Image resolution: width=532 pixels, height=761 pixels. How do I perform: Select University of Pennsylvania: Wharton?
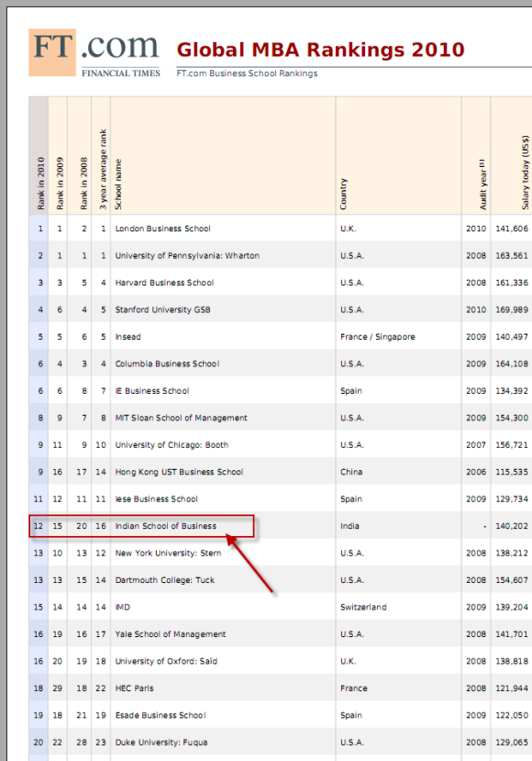tap(187, 256)
